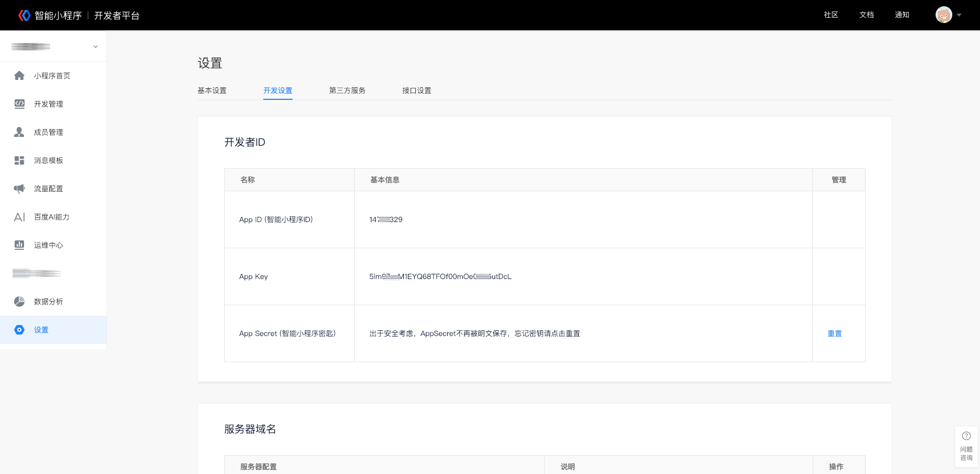The width and height of the screenshot is (980, 474).
Task: Click the user avatar picture
Action: tap(943, 15)
